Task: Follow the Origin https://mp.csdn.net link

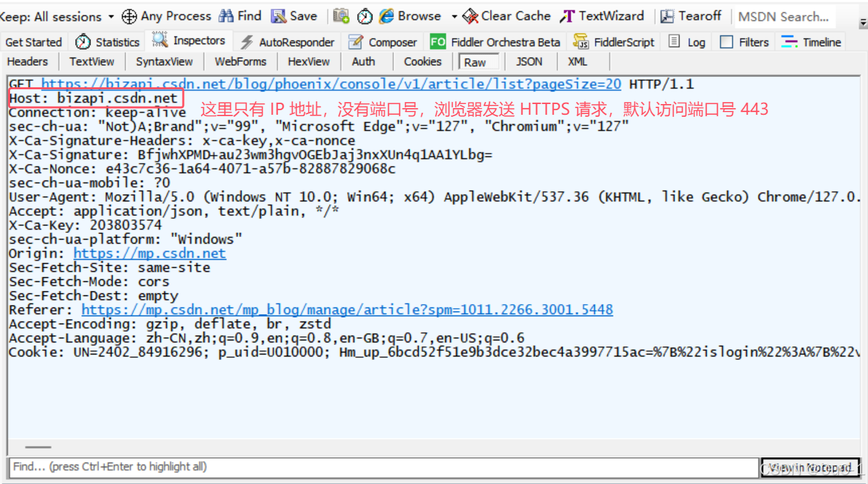Action: [150, 254]
